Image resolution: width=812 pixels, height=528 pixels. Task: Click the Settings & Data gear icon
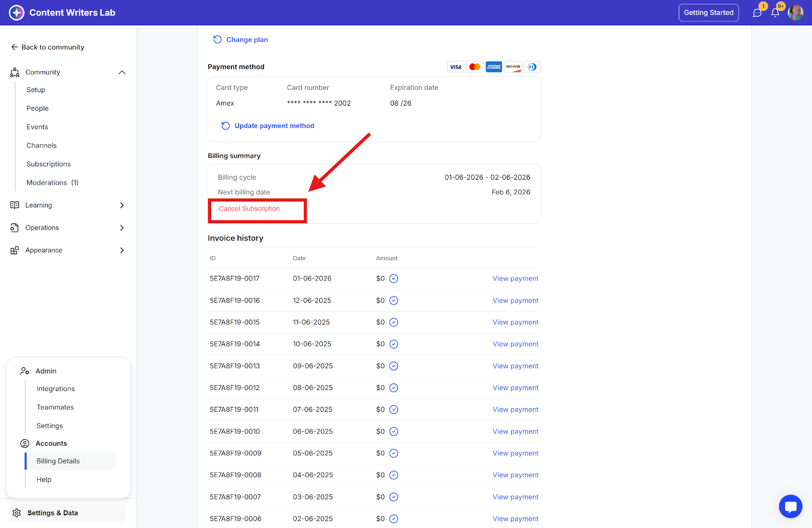[x=17, y=513]
